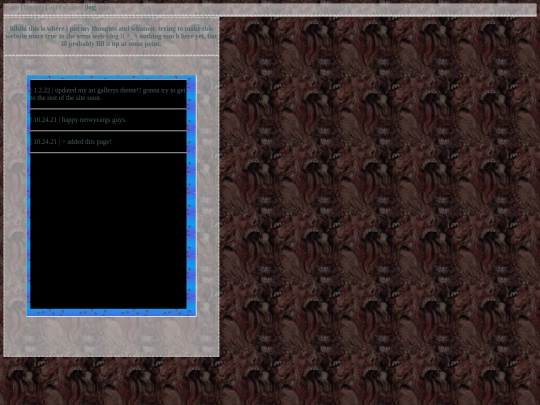This screenshot has height=405, width=540.
Task: Open the art link in the top navigation
Action: click(x=52, y=7)
